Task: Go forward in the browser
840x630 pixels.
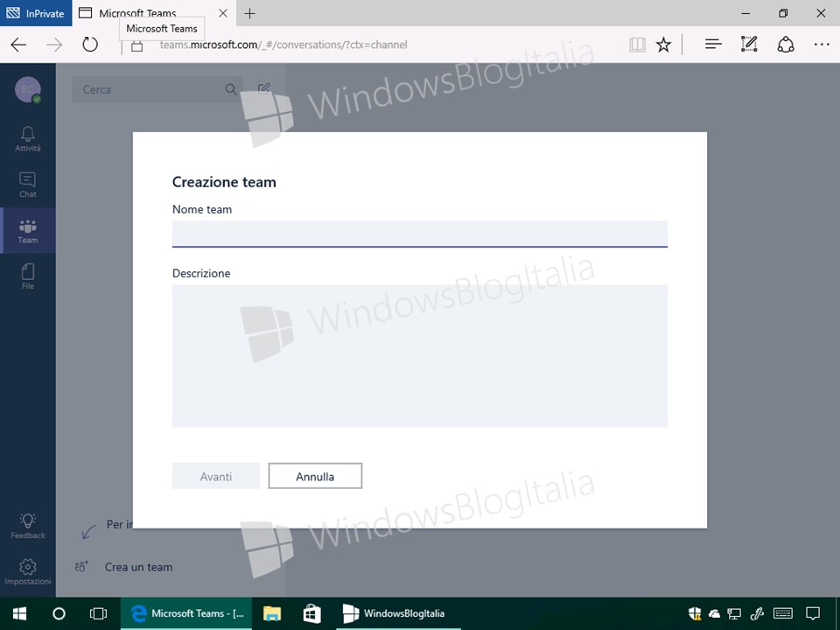Action: [54, 45]
